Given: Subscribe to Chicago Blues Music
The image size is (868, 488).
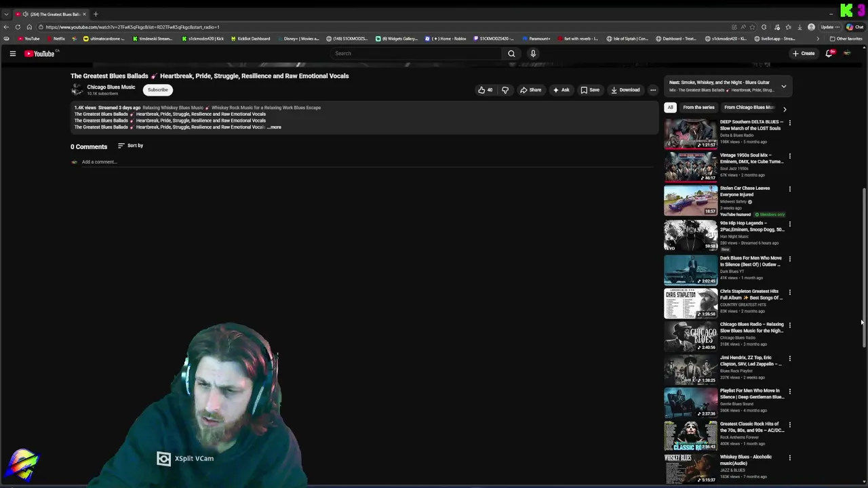Looking at the screenshot, I should (x=157, y=89).
